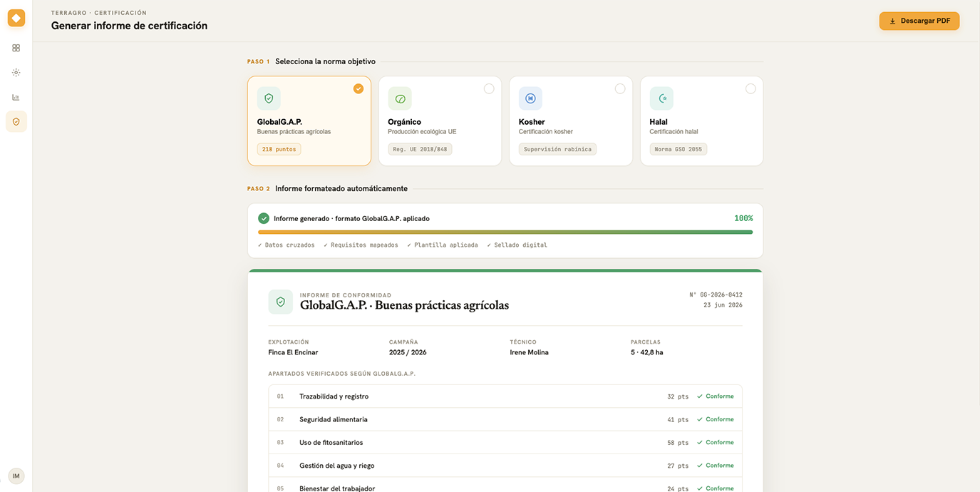This screenshot has width=980, height=492.
Task: Choose the Halal standard card title
Action: (659, 122)
